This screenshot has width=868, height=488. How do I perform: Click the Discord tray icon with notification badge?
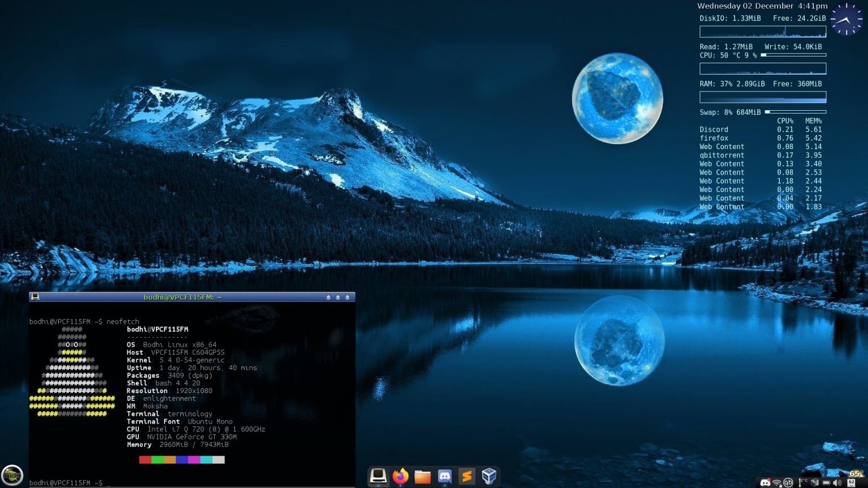[x=764, y=482]
